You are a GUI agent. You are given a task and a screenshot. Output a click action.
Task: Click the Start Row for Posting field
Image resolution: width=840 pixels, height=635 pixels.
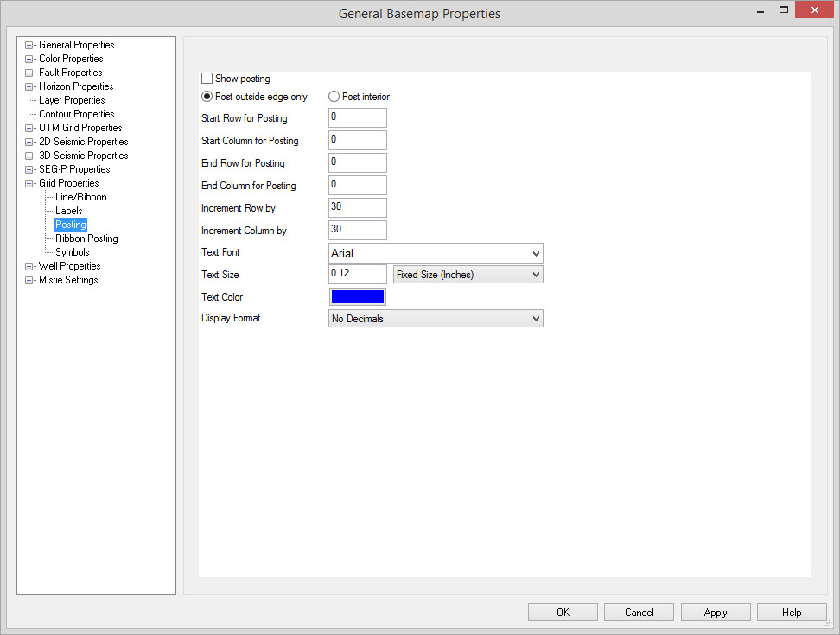pyautogui.click(x=357, y=118)
